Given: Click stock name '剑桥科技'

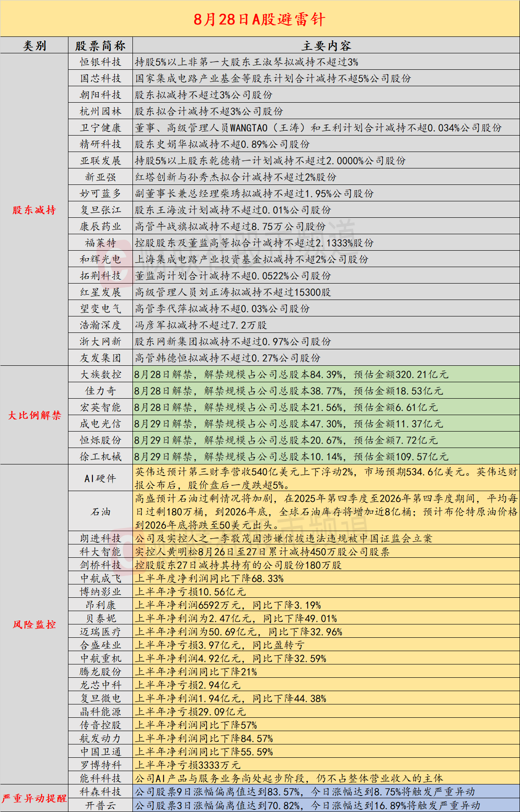Looking at the screenshot, I should pyautogui.click(x=100, y=565).
